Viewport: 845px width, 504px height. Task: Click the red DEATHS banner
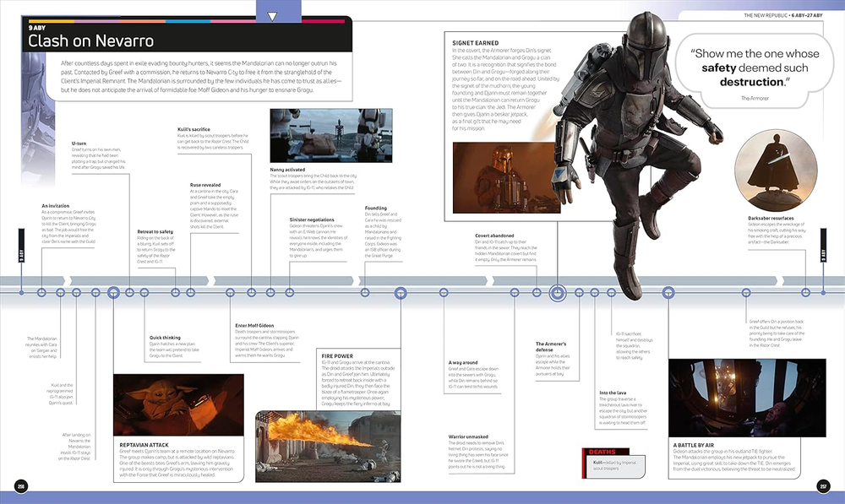(603, 453)
